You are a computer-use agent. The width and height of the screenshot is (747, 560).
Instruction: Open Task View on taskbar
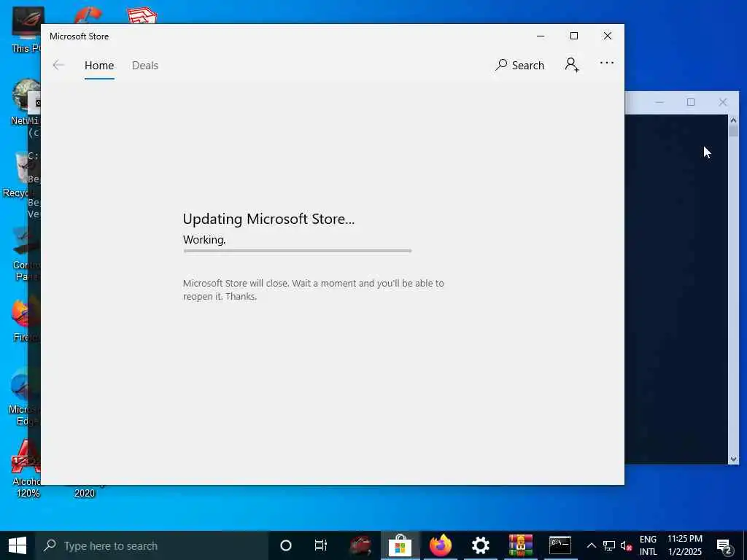(321, 545)
